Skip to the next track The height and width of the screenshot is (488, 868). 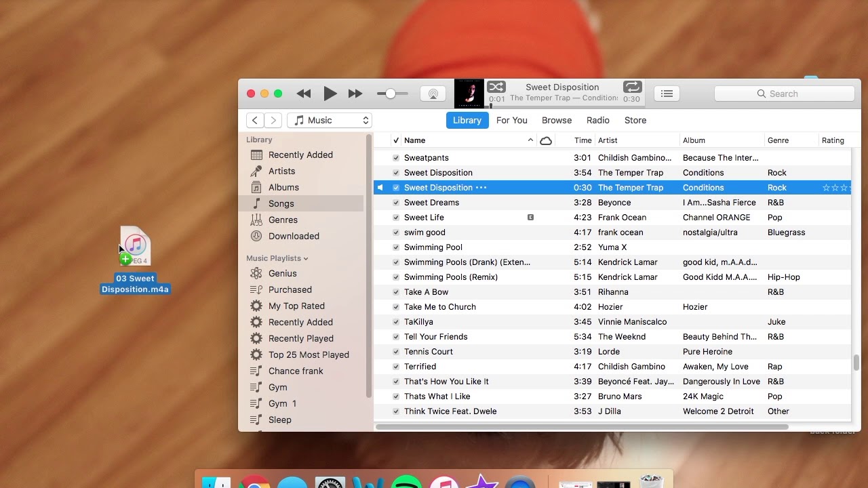click(x=355, y=94)
